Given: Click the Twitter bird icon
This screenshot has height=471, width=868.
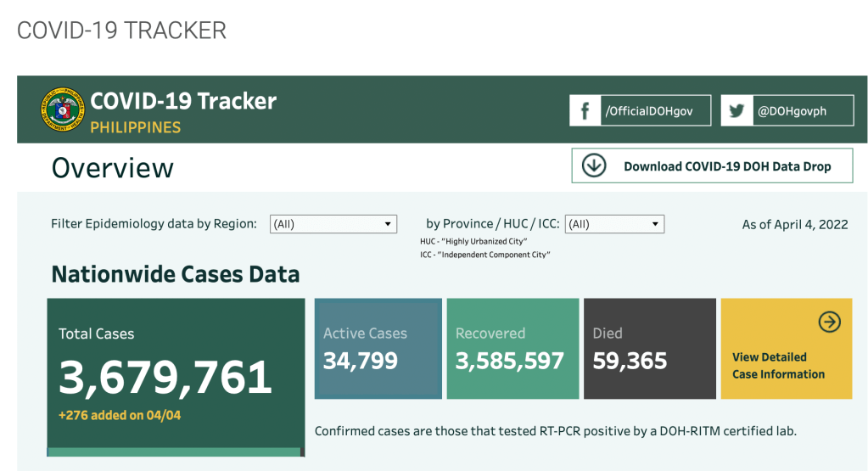Looking at the screenshot, I should (x=736, y=110).
